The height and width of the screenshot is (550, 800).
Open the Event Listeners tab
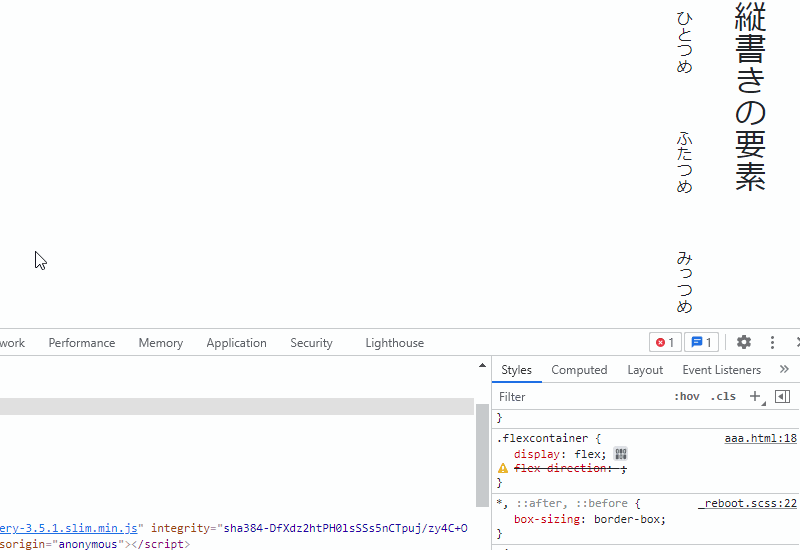[721, 370]
